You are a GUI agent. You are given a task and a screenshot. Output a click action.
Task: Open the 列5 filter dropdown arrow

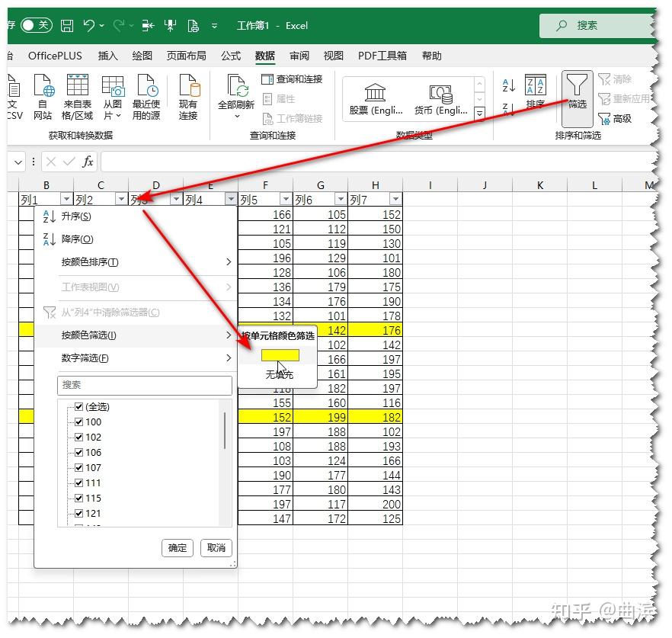(285, 200)
